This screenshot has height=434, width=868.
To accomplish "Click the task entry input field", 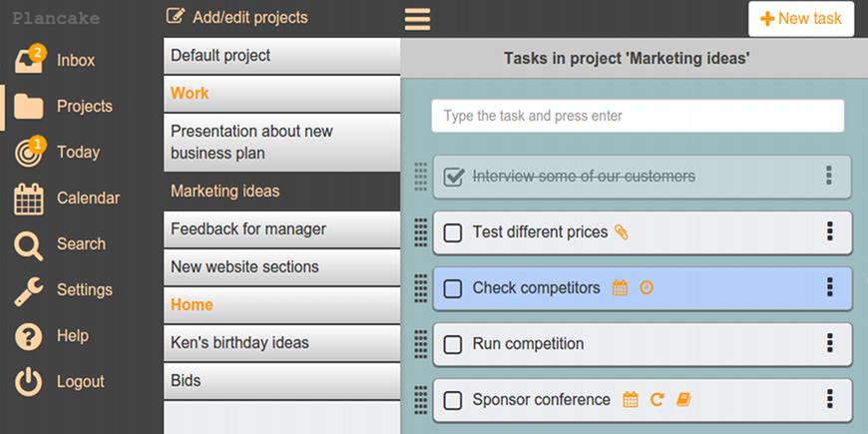I will [x=638, y=116].
